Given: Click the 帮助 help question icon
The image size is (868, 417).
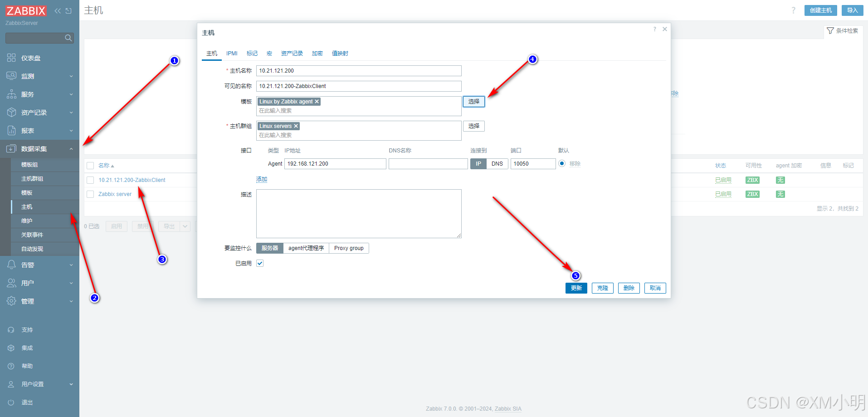Looking at the screenshot, I should (11, 366).
